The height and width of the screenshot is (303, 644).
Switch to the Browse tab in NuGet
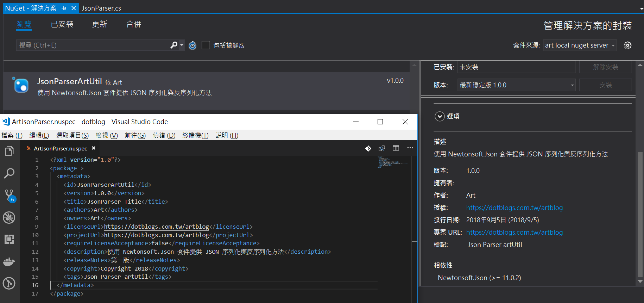click(x=24, y=24)
